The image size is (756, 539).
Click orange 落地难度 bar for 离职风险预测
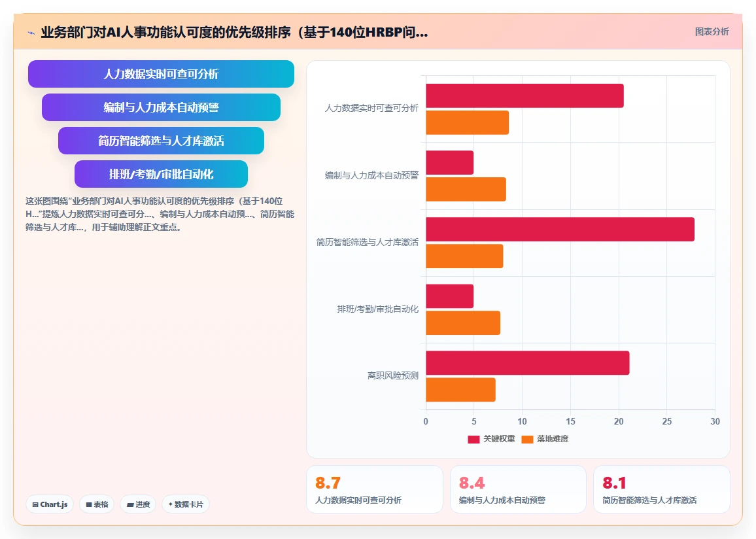click(x=460, y=390)
